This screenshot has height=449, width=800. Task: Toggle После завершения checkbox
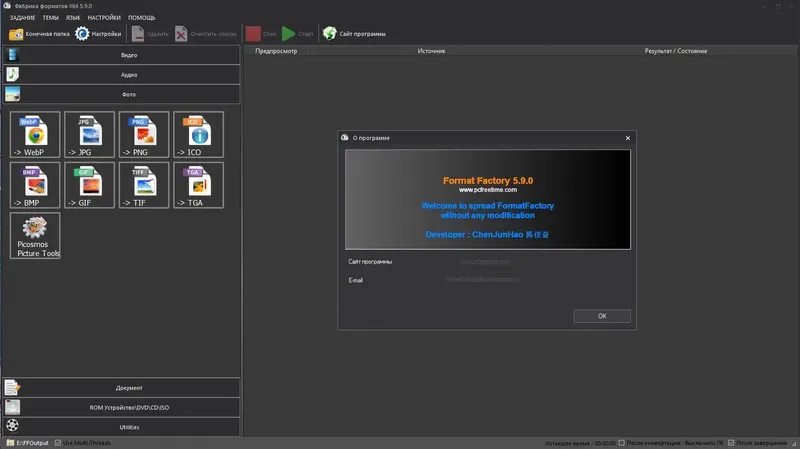click(x=731, y=443)
